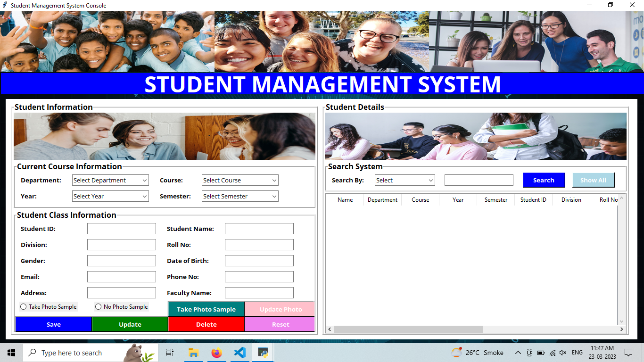The height and width of the screenshot is (362, 644).
Task: Click the battery status tray icon
Action: (541, 353)
